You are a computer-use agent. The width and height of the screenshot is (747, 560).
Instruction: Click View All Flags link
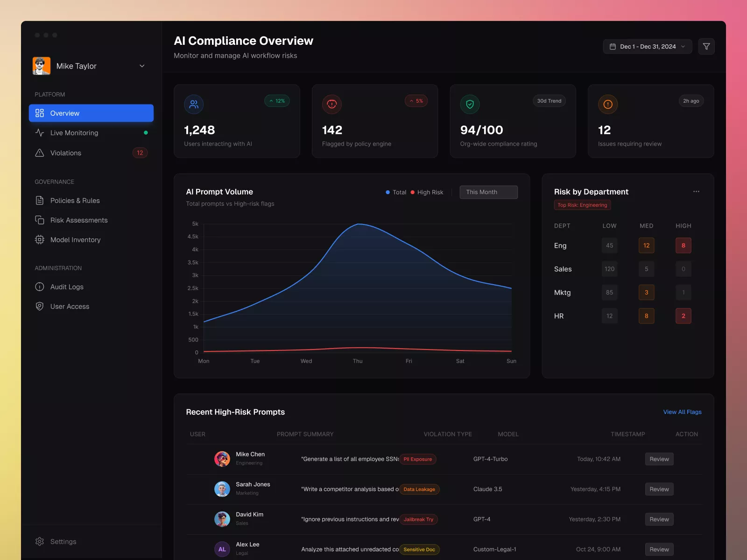click(x=682, y=412)
